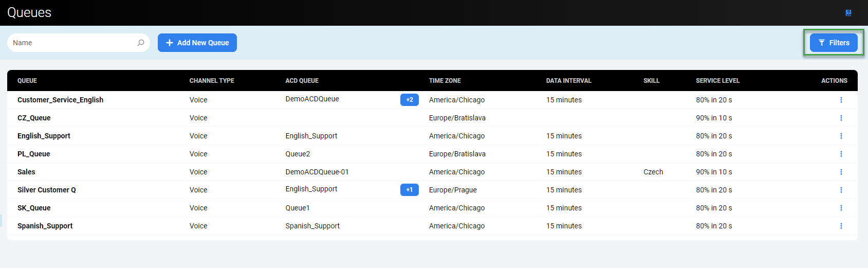Image resolution: width=868 pixels, height=268 pixels.
Task: Open three-dot menu for PL_Queue
Action: (x=841, y=154)
